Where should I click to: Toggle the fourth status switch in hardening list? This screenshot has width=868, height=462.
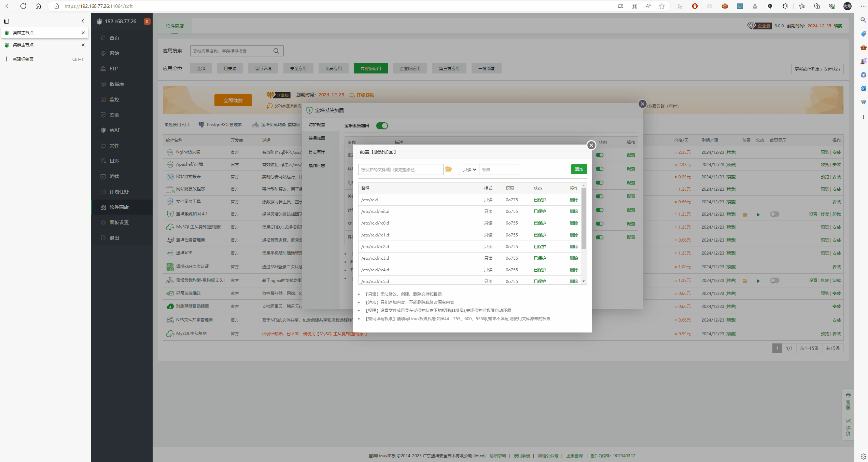click(x=600, y=196)
